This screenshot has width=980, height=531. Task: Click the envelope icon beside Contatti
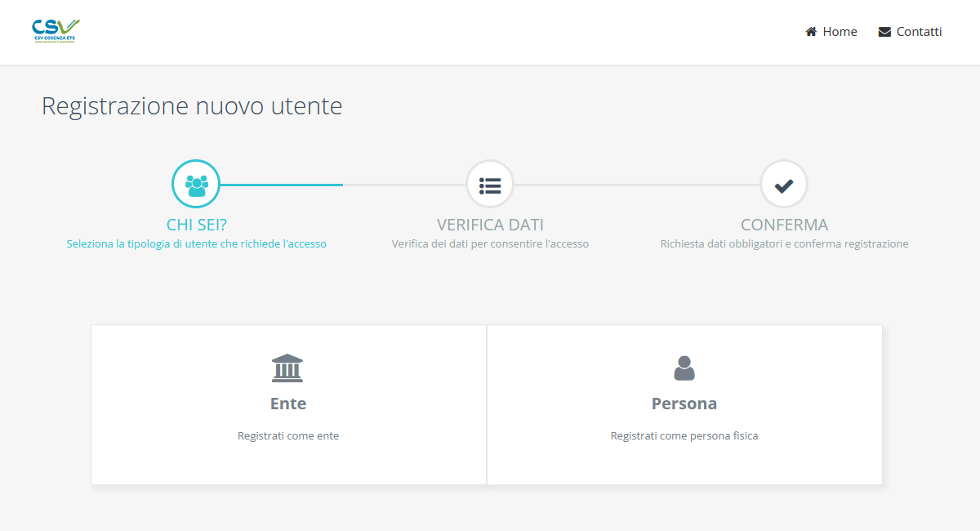pos(884,32)
